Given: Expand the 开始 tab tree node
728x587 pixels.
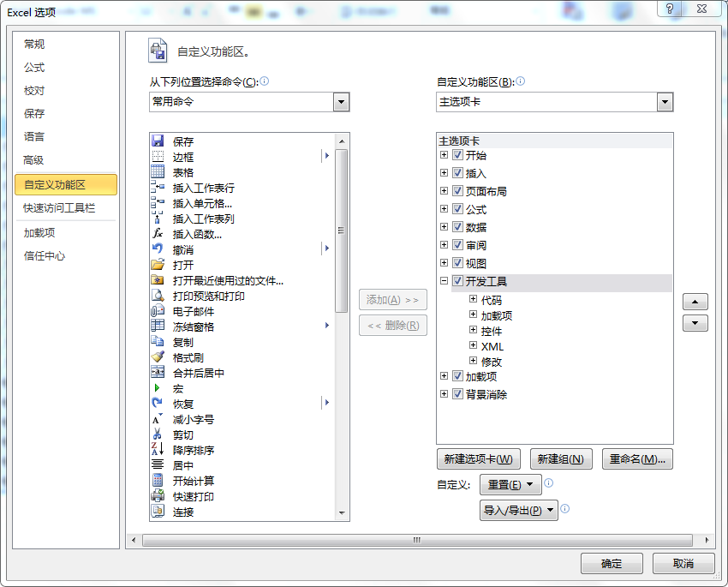Looking at the screenshot, I should pyautogui.click(x=444, y=154).
